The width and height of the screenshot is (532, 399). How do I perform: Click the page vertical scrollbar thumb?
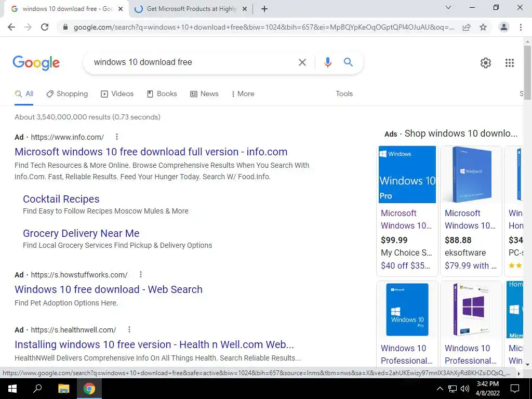point(527,72)
